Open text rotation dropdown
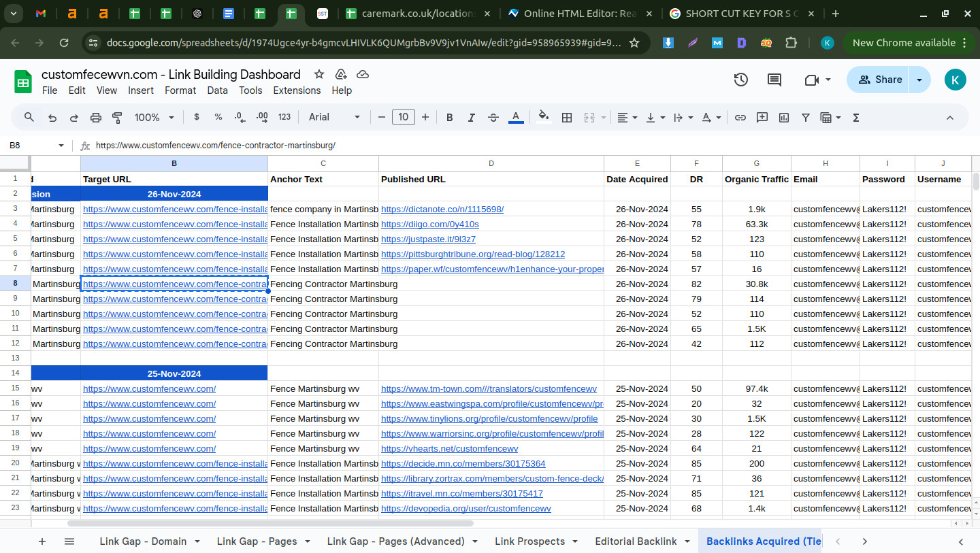 coord(710,117)
